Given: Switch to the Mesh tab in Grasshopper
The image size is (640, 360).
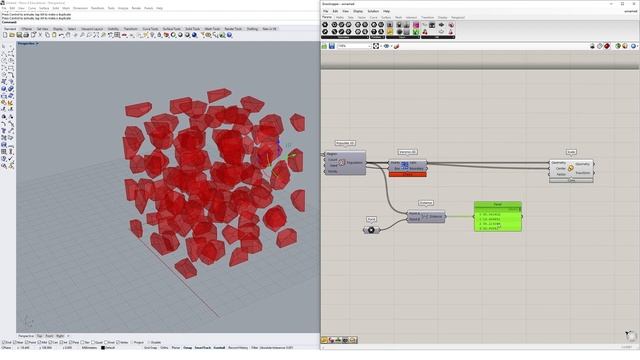Looking at the screenshot, I should (398, 18).
